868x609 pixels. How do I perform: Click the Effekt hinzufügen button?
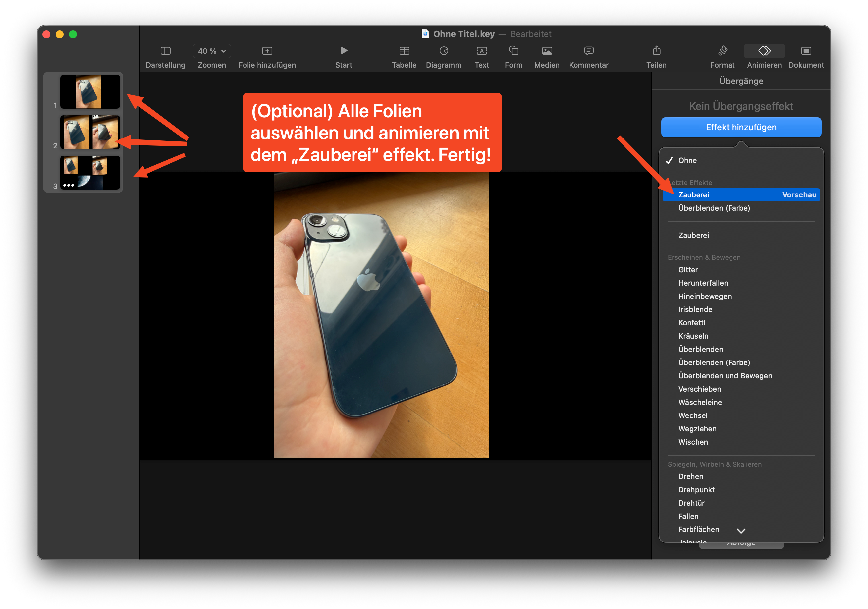pyautogui.click(x=741, y=127)
